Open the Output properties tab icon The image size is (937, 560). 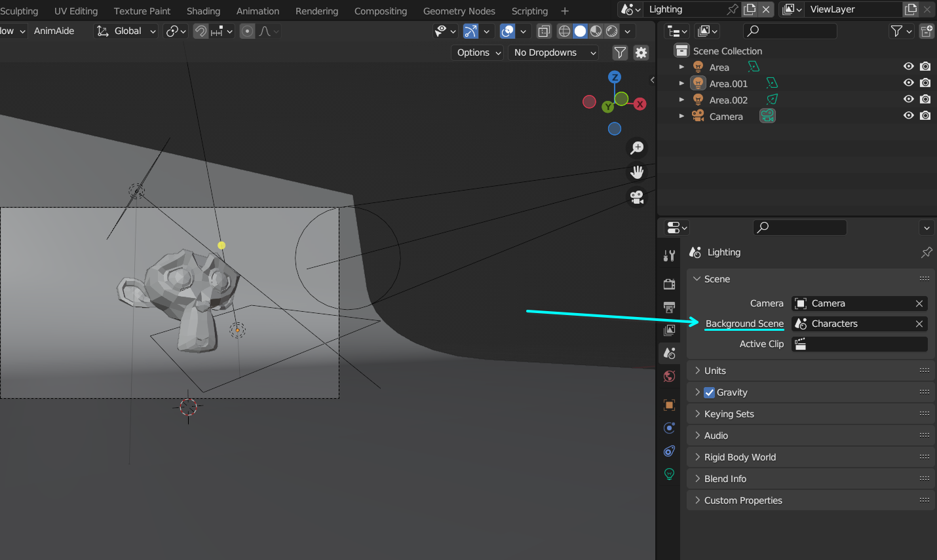pyautogui.click(x=669, y=307)
